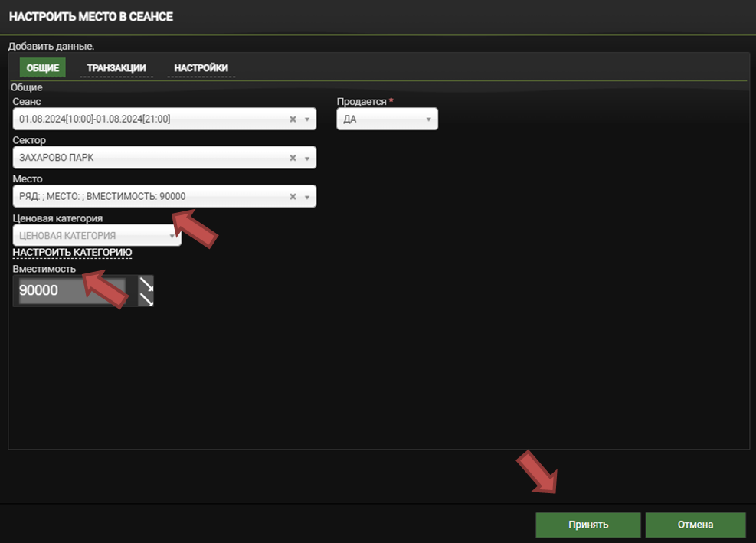756x543 pixels.
Task: Remove the Место value via the x icon
Action: [x=292, y=197]
